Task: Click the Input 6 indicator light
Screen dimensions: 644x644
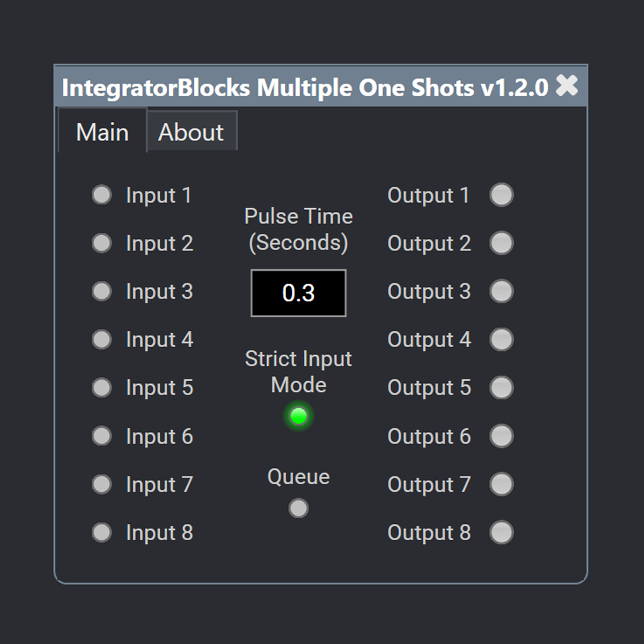Action: click(101, 436)
